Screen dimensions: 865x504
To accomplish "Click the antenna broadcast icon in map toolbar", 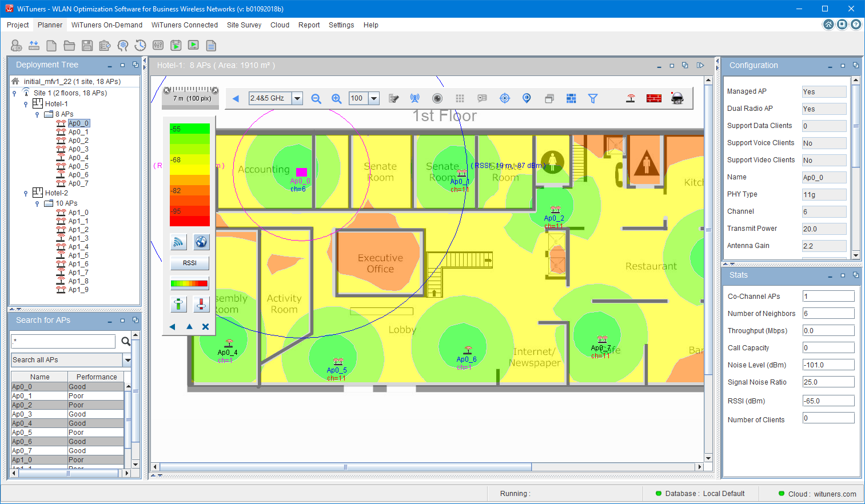I will click(415, 98).
